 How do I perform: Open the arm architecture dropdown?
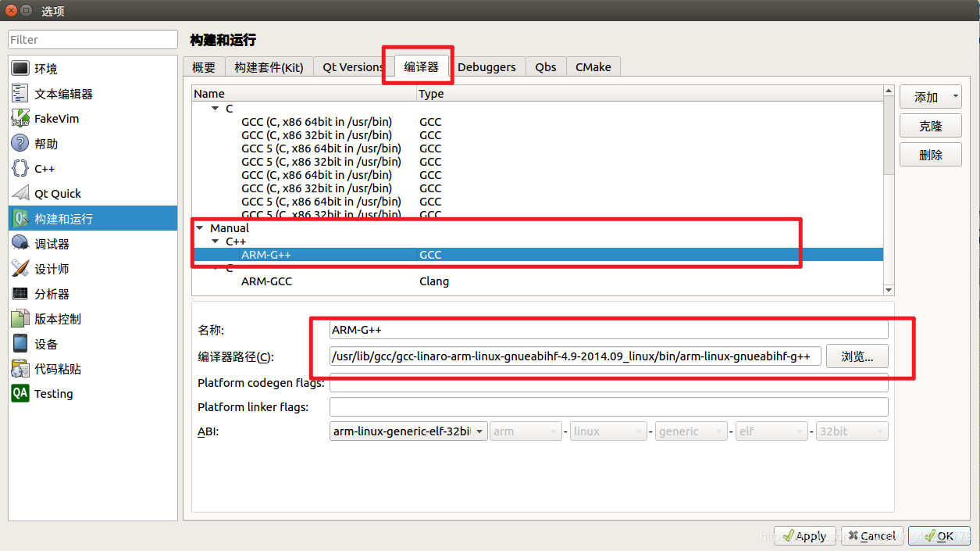coord(526,431)
